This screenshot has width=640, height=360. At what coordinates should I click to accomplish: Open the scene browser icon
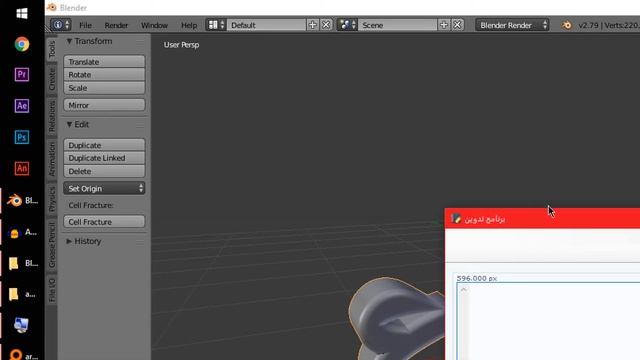347,25
